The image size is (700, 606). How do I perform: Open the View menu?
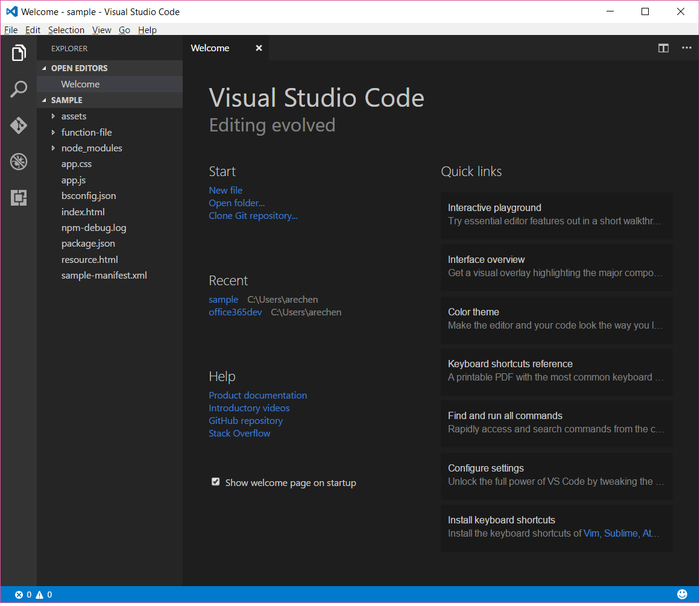(101, 30)
